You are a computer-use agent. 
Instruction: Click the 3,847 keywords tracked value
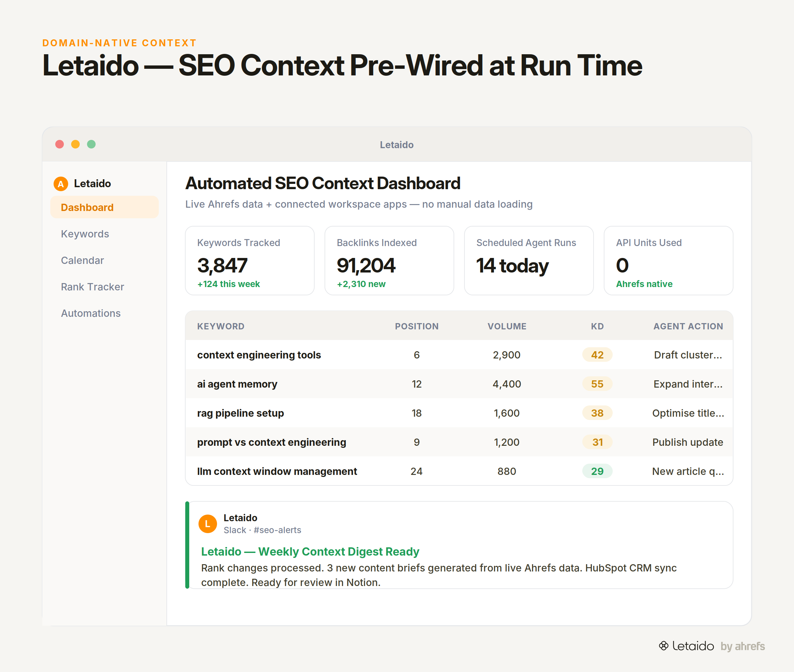(x=223, y=266)
